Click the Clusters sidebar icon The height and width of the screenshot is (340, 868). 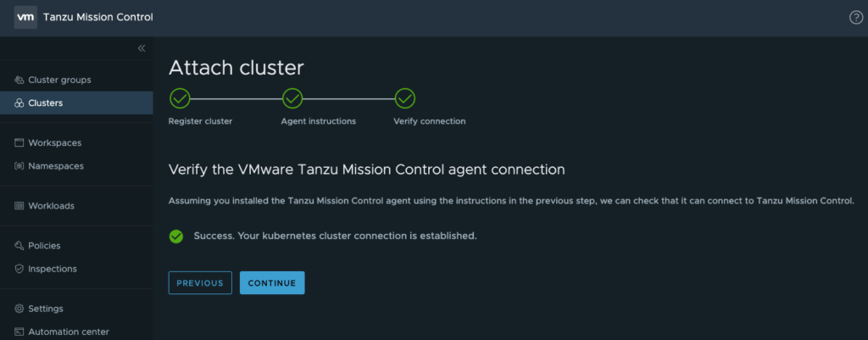point(19,103)
